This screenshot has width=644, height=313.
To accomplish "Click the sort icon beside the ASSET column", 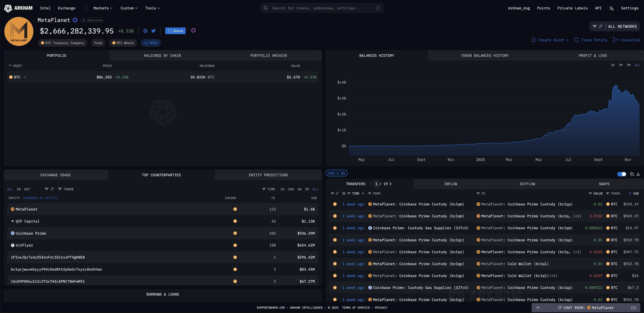I will [x=10, y=66].
